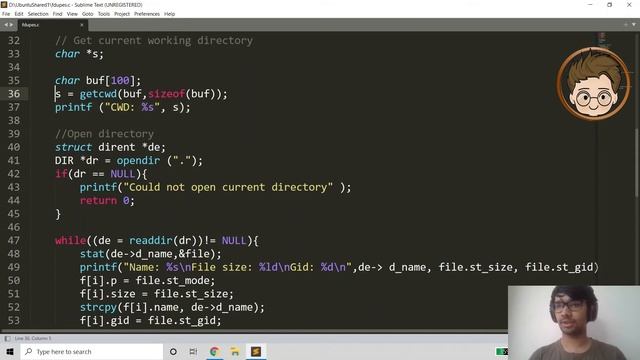This screenshot has width=640, height=360.
Task: Open the Tools menu
Action: click(x=104, y=14)
